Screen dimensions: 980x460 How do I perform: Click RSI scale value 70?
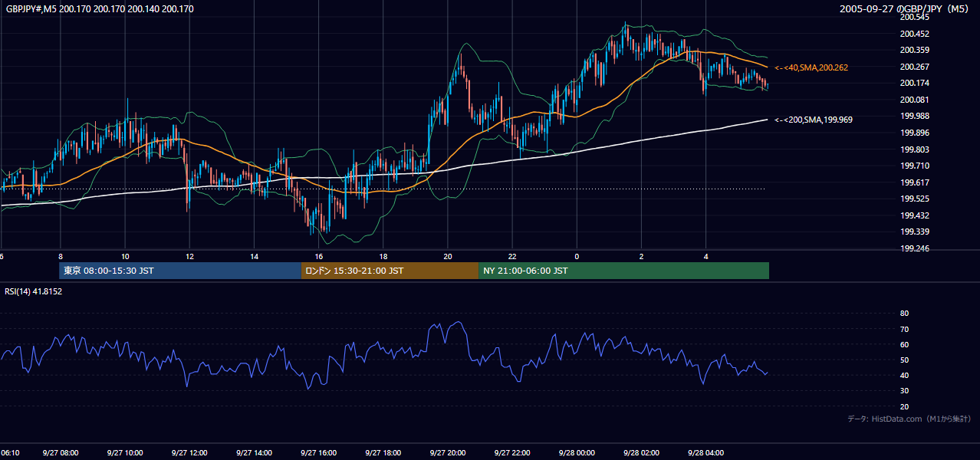click(x=904, y=329)
